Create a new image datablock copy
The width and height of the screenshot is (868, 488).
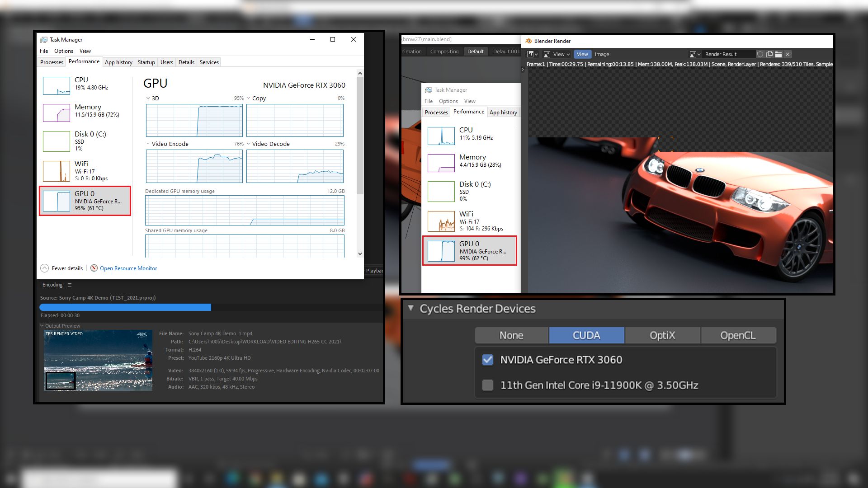(769, 54)
